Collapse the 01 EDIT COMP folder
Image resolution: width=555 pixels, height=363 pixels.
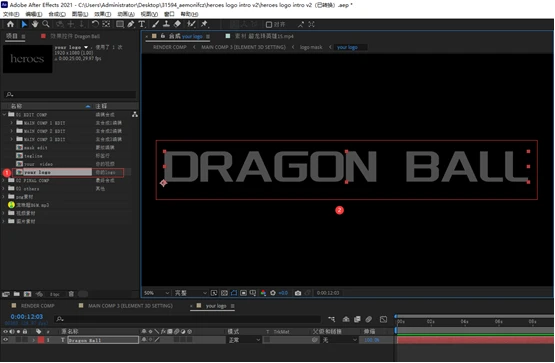[x=4, y=115]
